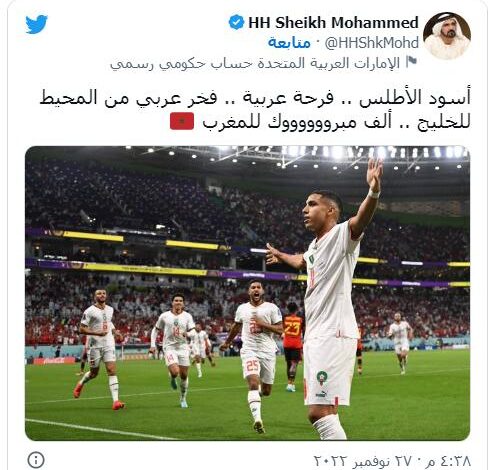This screenshot has width=493, height=470.
Task: Open the @HHShkMohd handle
Action: [x=372, y=43]
